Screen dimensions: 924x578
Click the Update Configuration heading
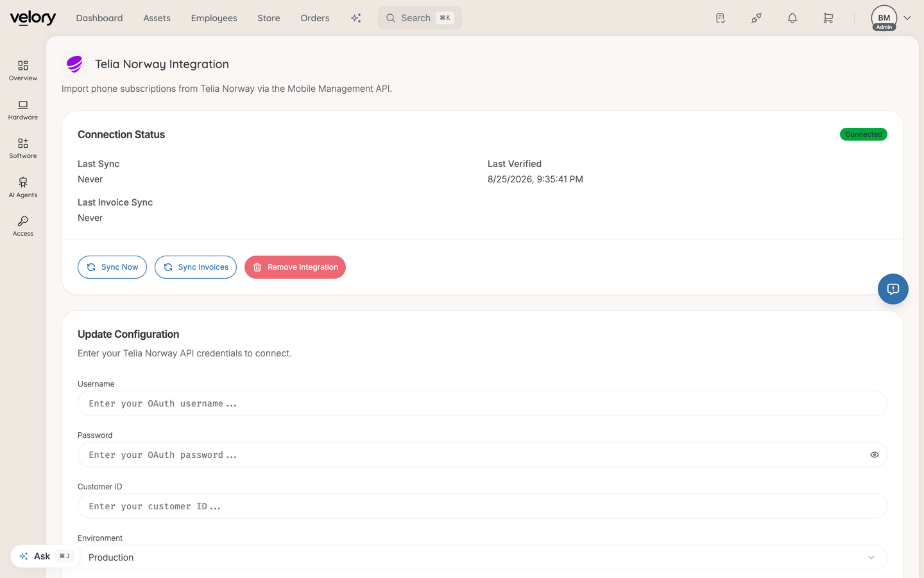click(128, 334)
